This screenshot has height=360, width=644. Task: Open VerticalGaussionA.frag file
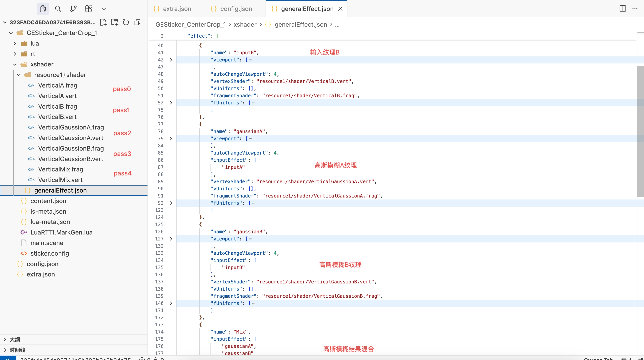[71, 127]
